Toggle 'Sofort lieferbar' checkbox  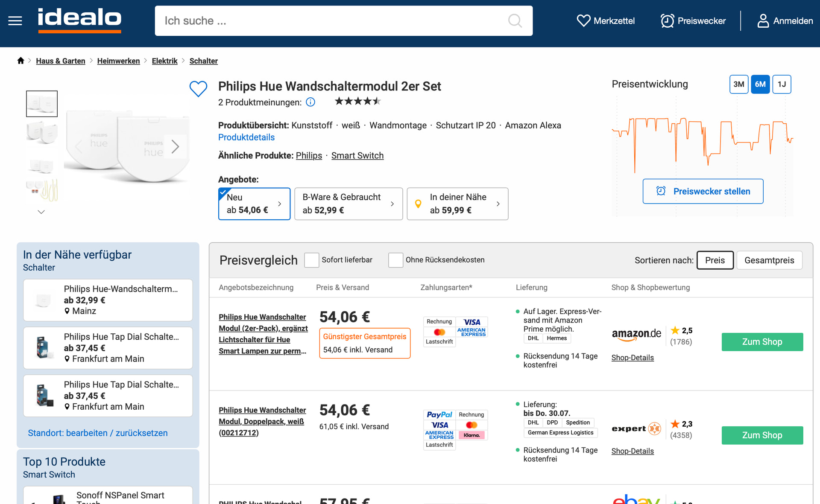pos(311,260)
